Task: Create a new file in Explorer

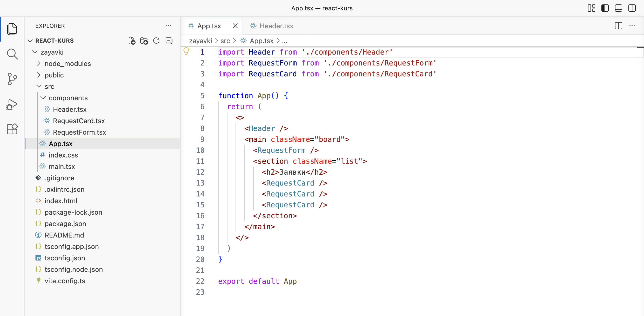Action: pyautogui.click(x=132, y=41)
